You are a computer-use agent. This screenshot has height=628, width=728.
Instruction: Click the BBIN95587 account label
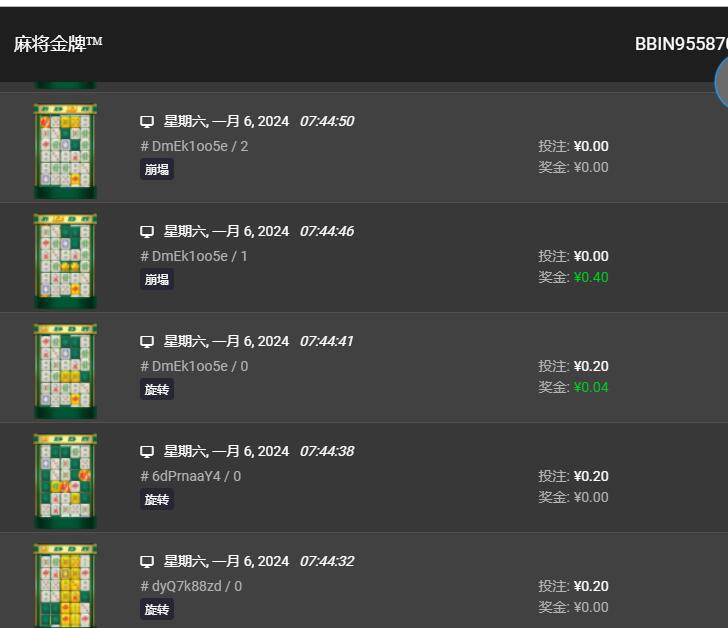tap(681, 44)
